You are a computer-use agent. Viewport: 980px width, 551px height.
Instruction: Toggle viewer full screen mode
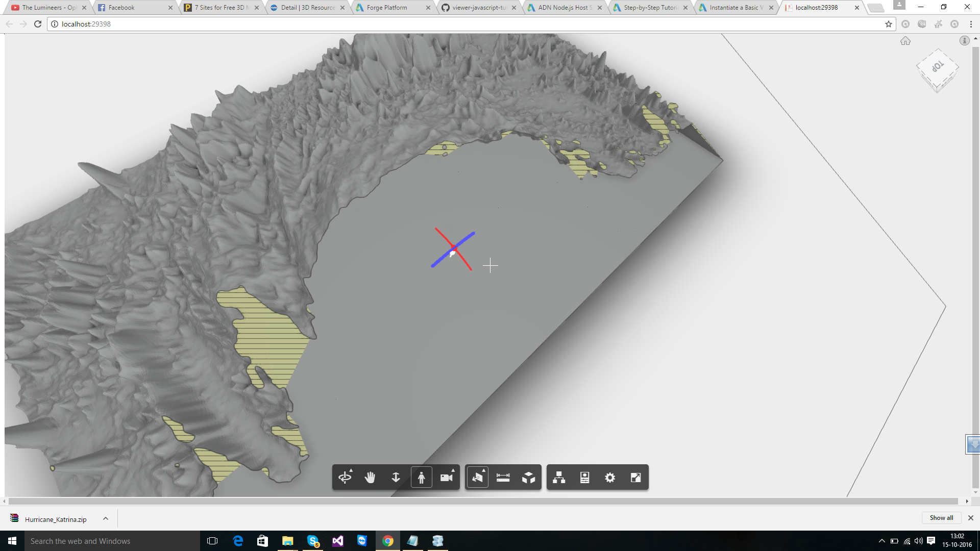635,478
